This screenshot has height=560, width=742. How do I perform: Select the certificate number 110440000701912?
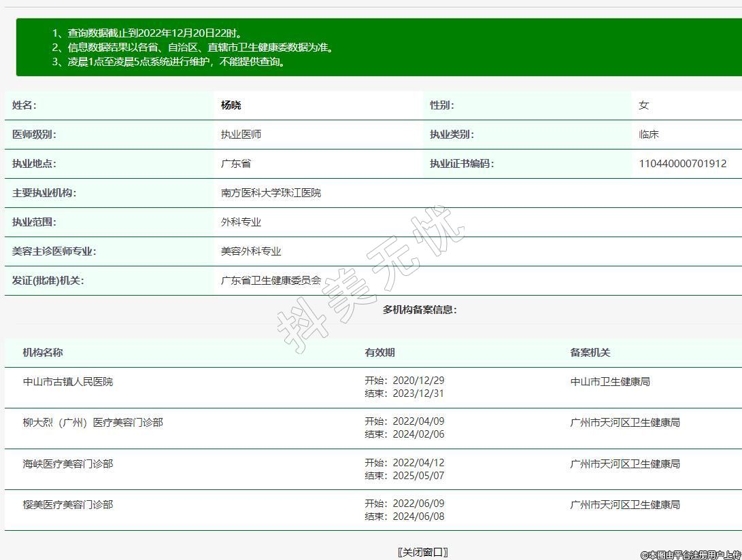(682, 164)
